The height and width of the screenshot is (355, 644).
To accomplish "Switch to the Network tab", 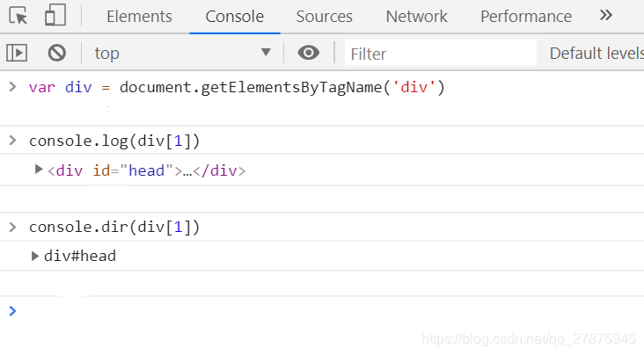I will pyautogui.click(x=416, y=17).
